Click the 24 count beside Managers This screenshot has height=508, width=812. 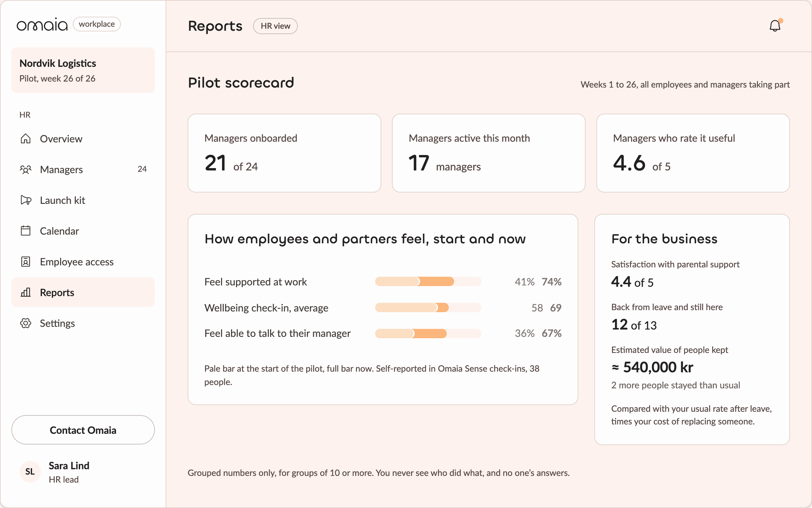pyautogui.click(x=142, y=169)
